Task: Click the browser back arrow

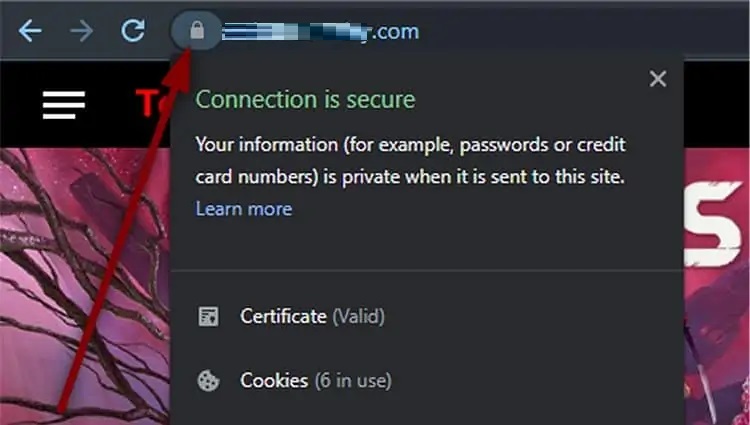Action: click(30, 31)
